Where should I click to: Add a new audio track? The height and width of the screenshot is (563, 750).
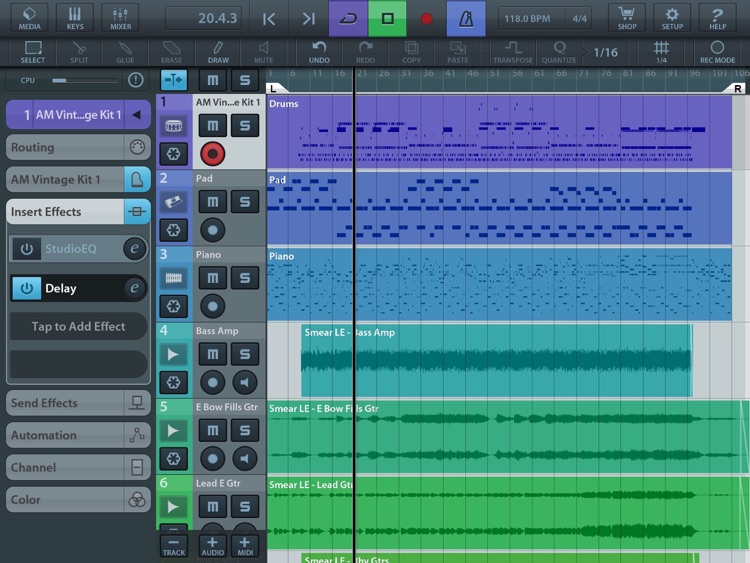213,546
